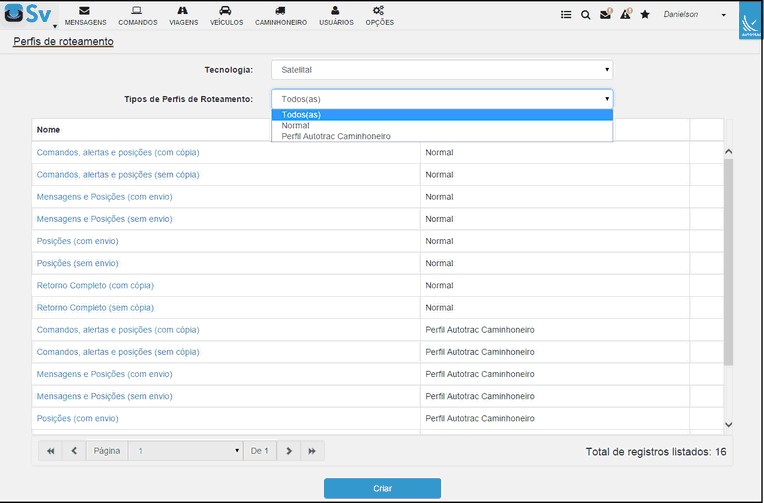Open the Veículos menu
Image resolution: width=764 pixels, height=503 pixels.
[226, 16]
